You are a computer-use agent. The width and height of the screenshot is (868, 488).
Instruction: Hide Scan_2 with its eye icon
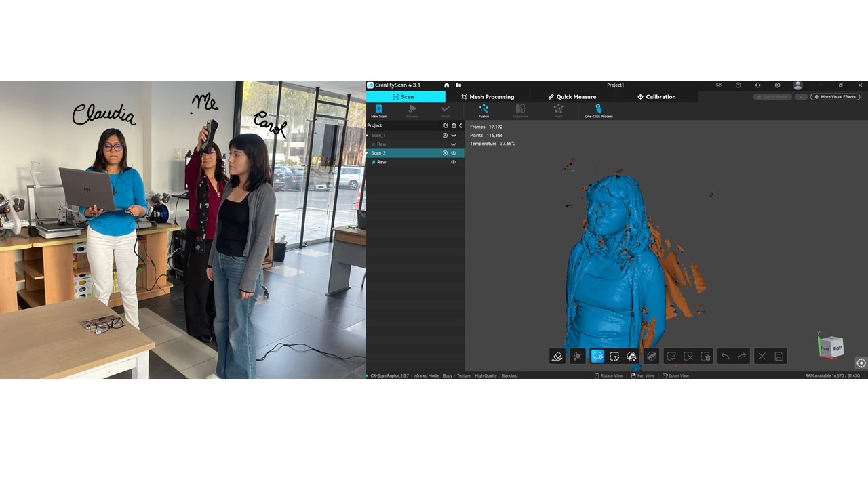coord(454,153)
